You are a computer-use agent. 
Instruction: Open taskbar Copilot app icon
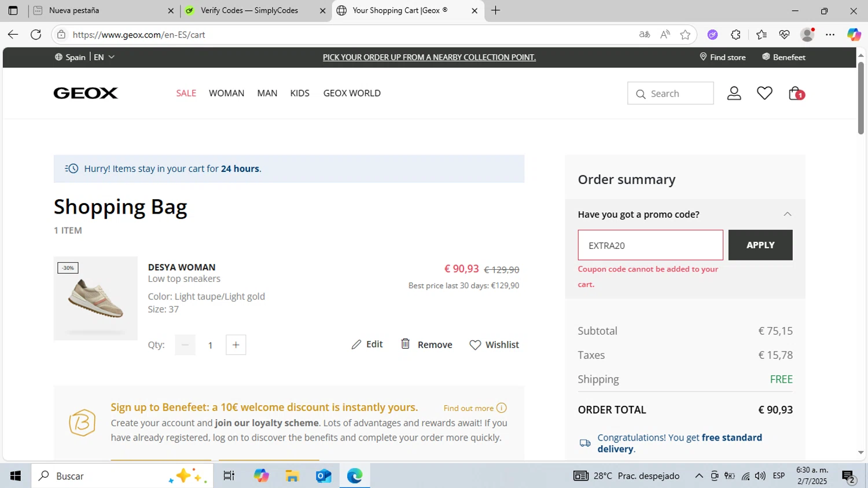[262, 476]
